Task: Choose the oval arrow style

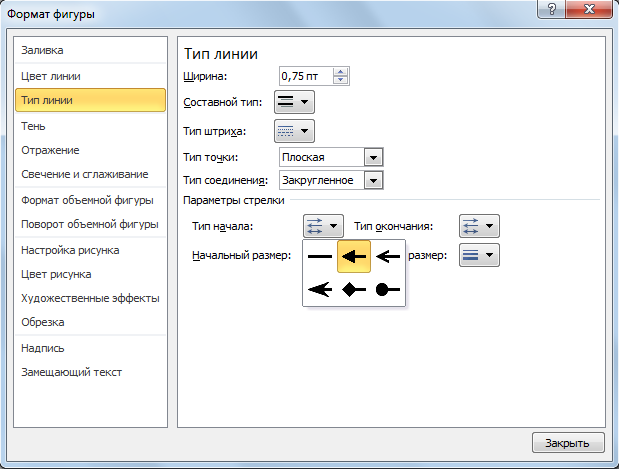Action: pos(388,289)
